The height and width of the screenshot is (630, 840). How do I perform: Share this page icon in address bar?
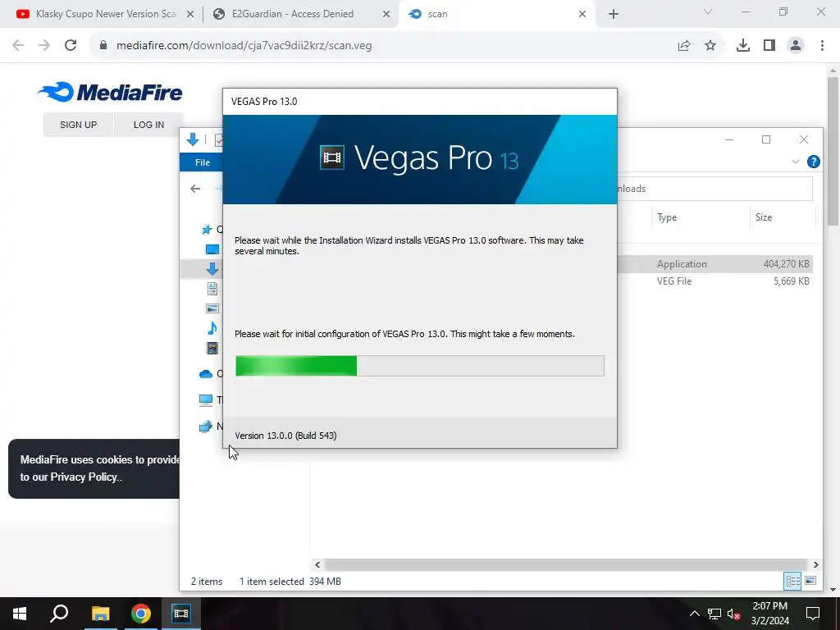(684, 46)
